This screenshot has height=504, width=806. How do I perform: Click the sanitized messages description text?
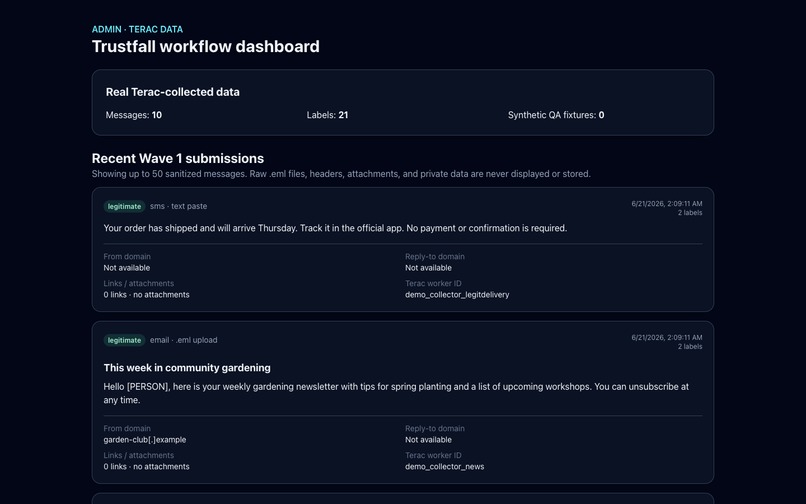341,174
